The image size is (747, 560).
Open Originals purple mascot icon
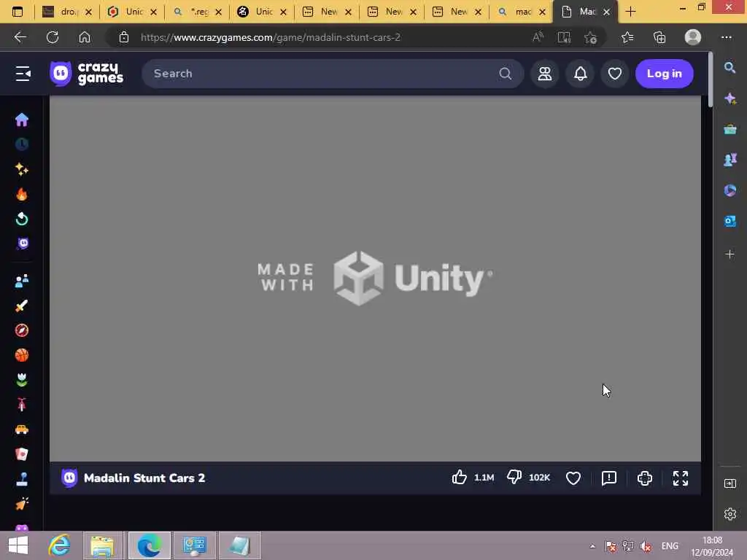23,244
